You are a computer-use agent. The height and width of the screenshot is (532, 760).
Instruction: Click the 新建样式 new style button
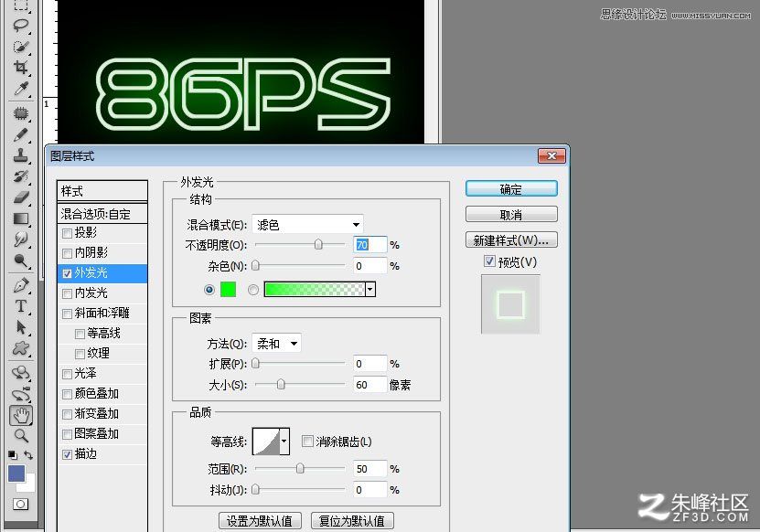pyautogui.click(x=511, y=240)
